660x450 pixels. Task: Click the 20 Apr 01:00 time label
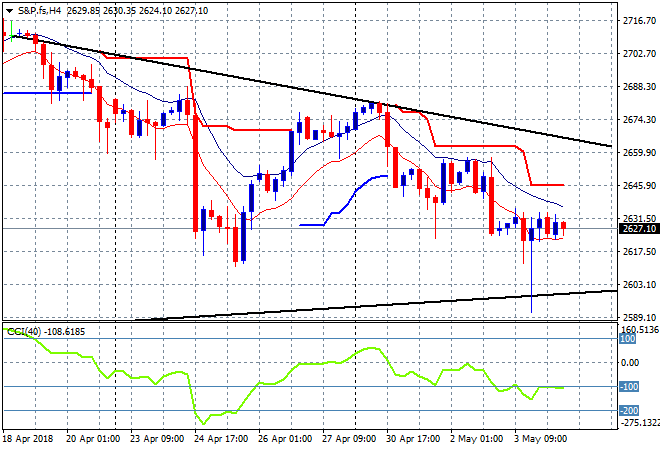coord(93,439)
